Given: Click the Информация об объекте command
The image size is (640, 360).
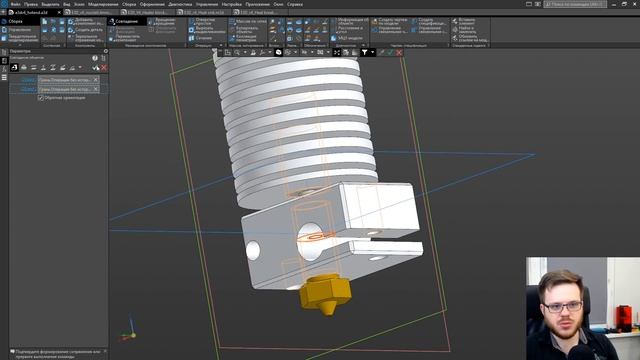Looking at the screenshot, I should (x=349, y=21).
